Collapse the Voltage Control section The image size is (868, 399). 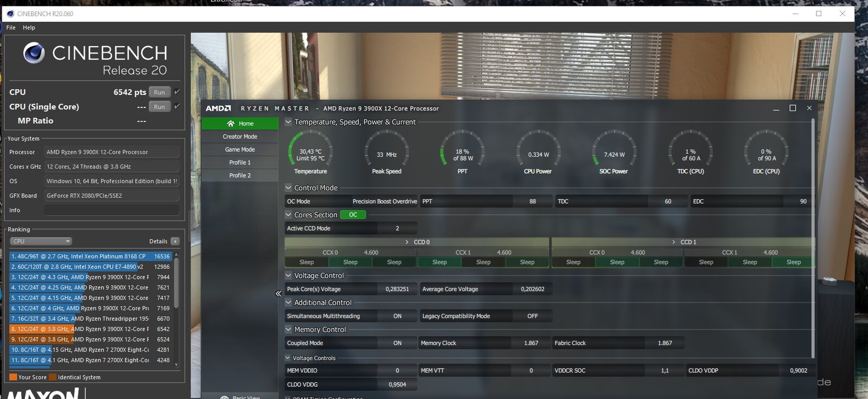click(x=289, y=276)
